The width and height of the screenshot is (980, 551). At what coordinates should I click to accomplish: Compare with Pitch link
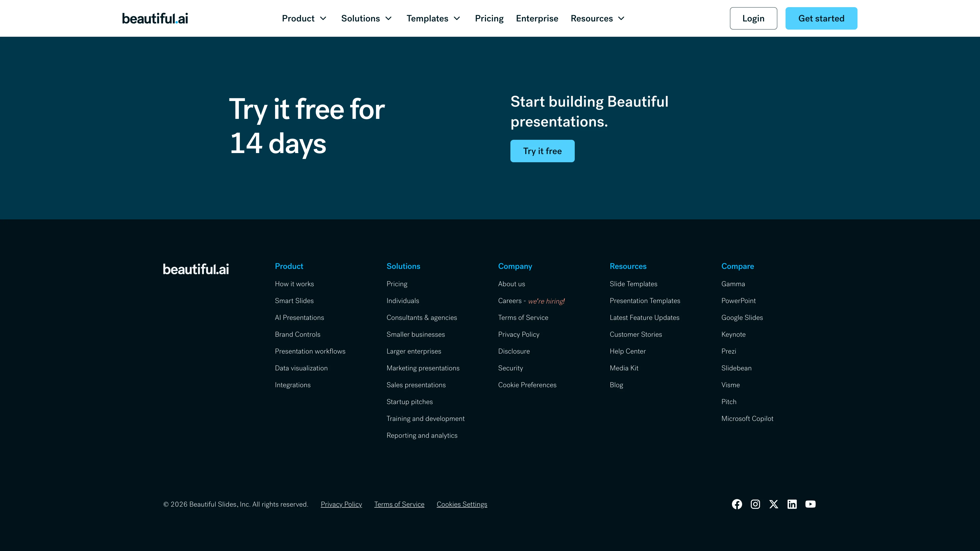coord(729,402)
